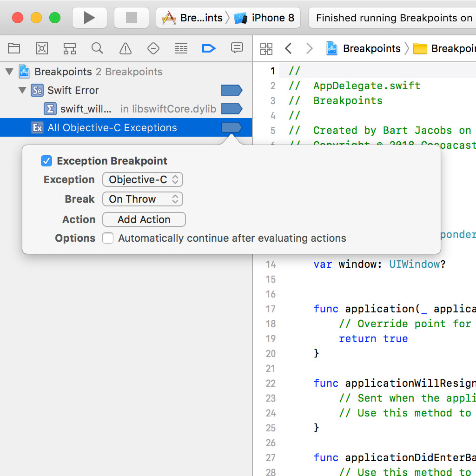
Task: Open the Debug navigator
Action: tap(181, 48)
